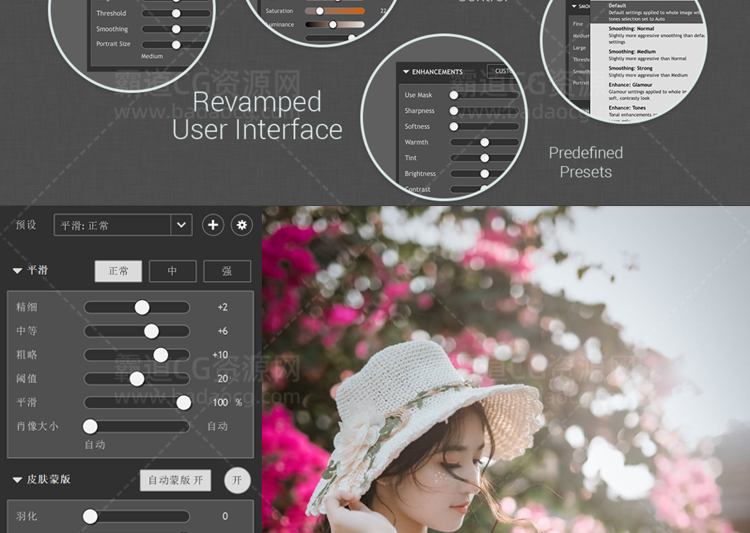Click Smoothing slider in top-left circle
The width and height of the screenshot is (750, 533).
(176, 29)
